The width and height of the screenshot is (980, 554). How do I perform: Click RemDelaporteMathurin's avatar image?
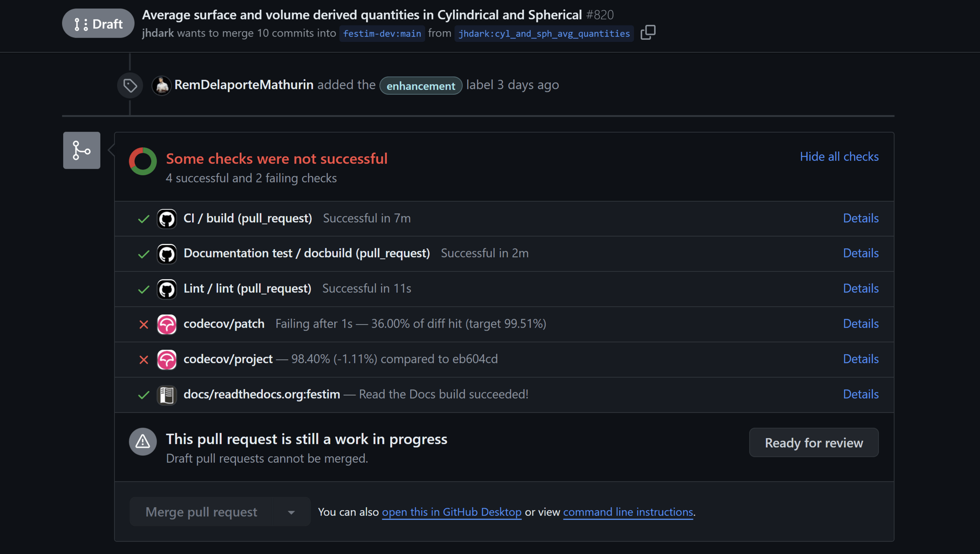click(161, 85)
